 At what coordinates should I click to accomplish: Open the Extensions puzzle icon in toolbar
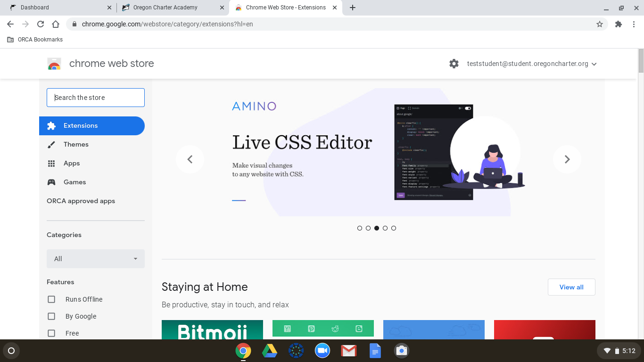(x=619, y=24)
